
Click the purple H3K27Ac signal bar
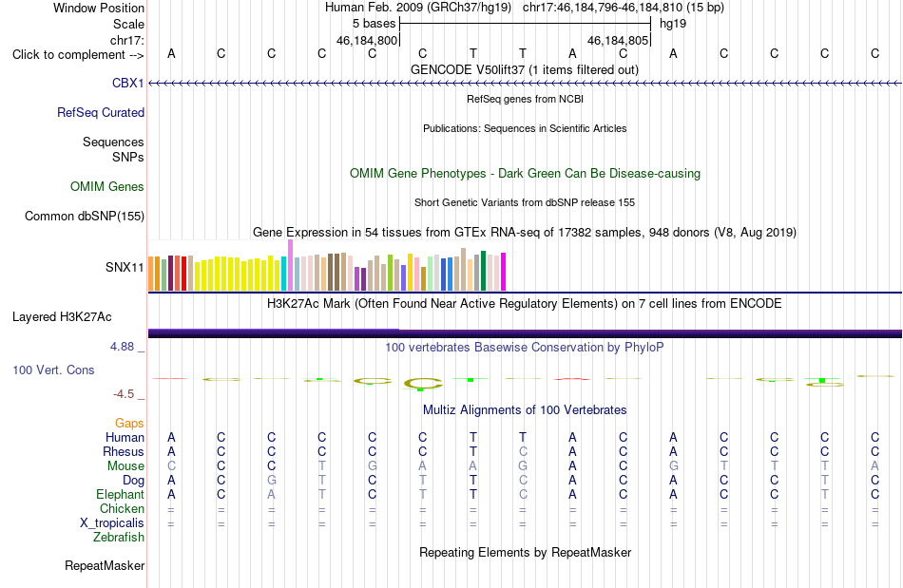525,333
